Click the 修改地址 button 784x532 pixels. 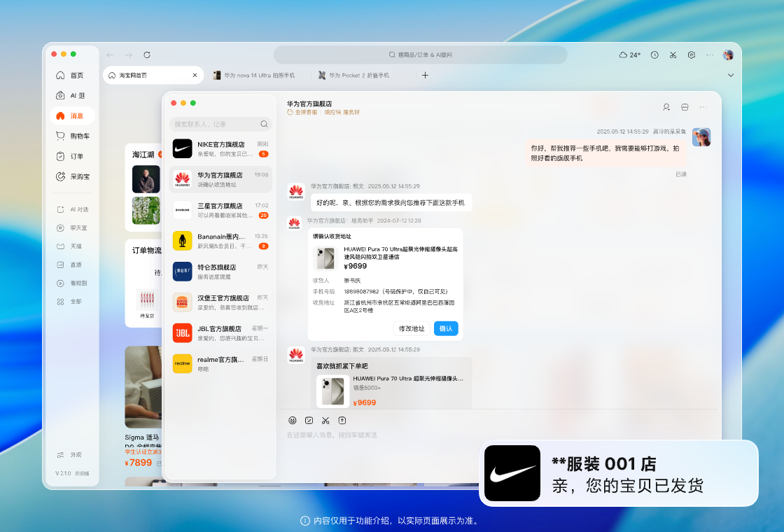(x=412, y=328)
